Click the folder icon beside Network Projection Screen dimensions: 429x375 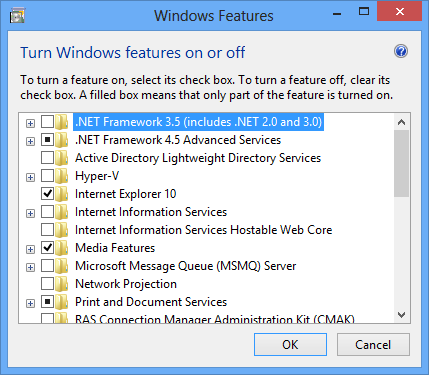click(62, 284)
